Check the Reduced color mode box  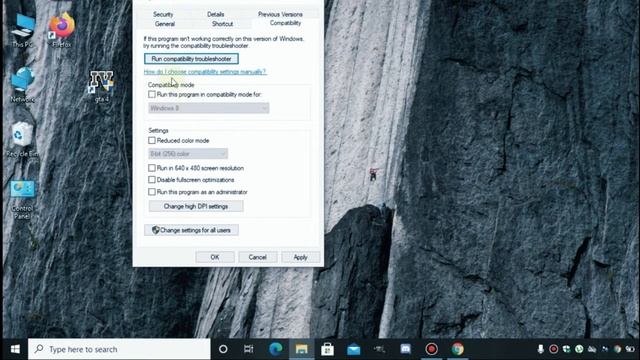point(152,140)
